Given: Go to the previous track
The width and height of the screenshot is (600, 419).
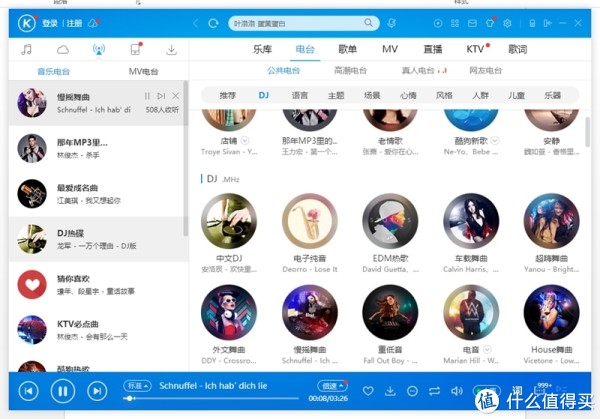Looking at the screenshot, I should pos(29,391).
